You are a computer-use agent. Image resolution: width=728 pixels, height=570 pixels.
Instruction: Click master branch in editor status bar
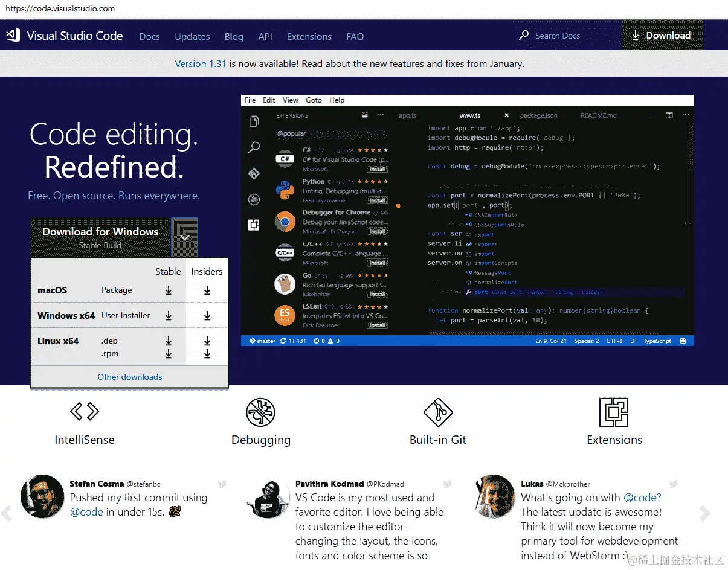tap(262, 341)
